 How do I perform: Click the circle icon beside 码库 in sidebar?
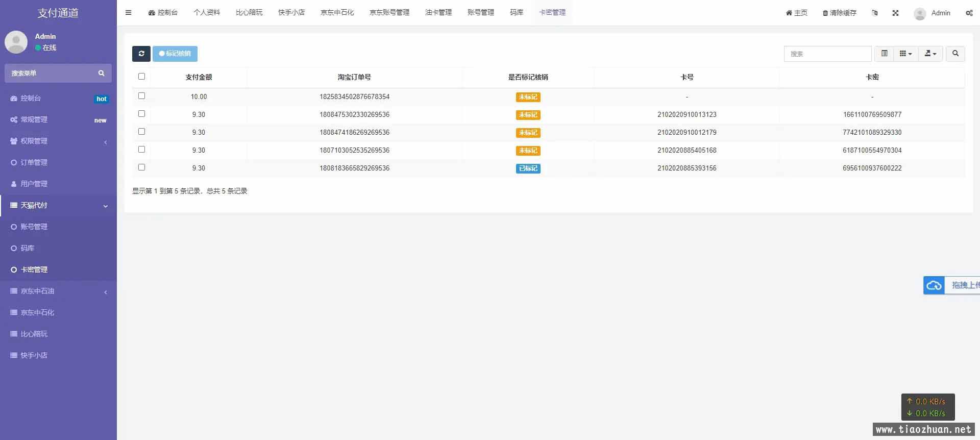[14, 248]
